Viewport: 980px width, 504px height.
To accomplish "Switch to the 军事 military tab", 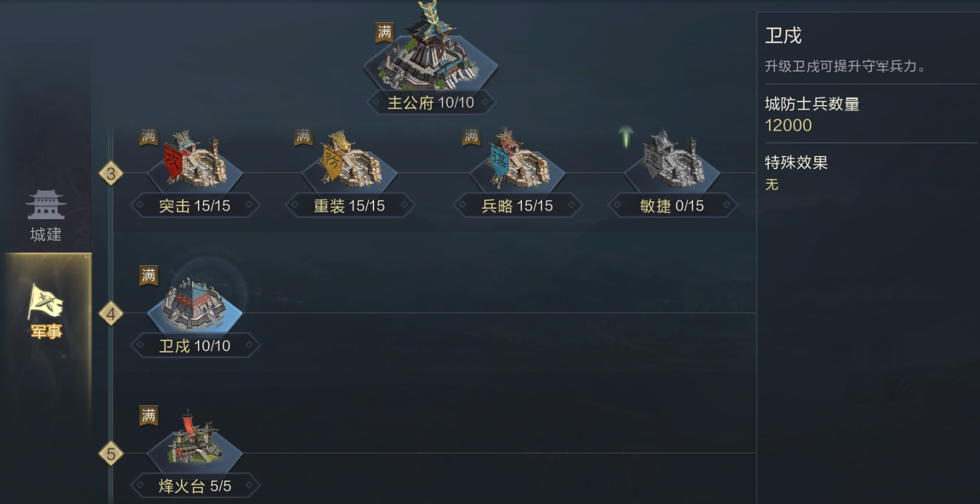I will [46, 312].
